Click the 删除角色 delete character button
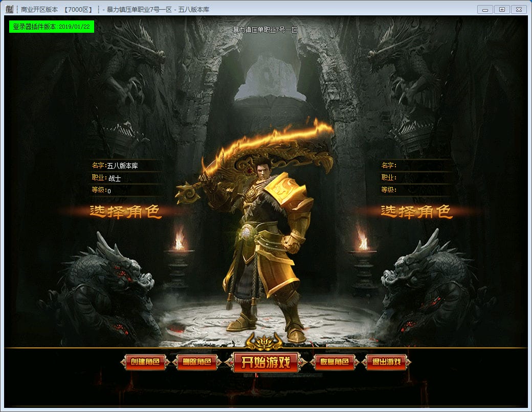The image size is (532, 412). 197,362
